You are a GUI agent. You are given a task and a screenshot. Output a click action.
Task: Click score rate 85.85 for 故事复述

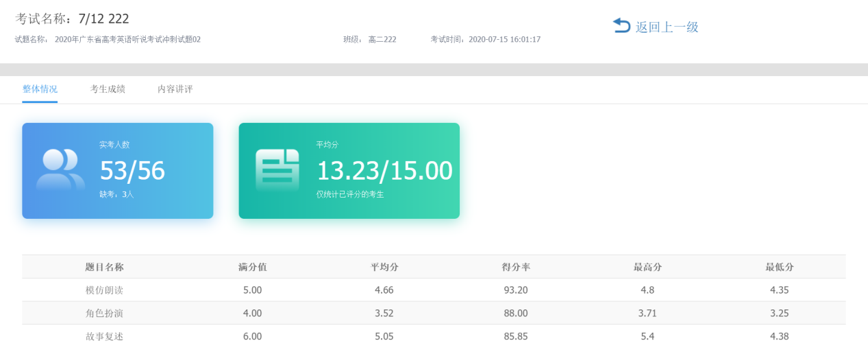[516, 336]
